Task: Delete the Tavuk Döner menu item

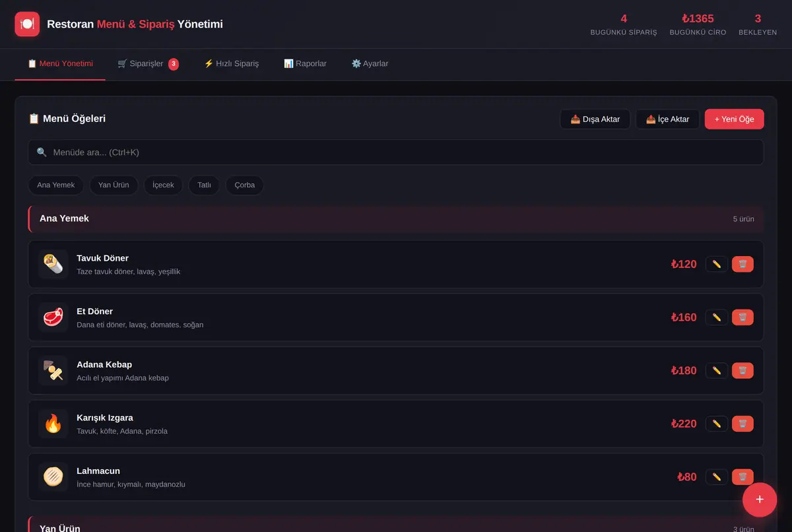Action: point(742,264)
